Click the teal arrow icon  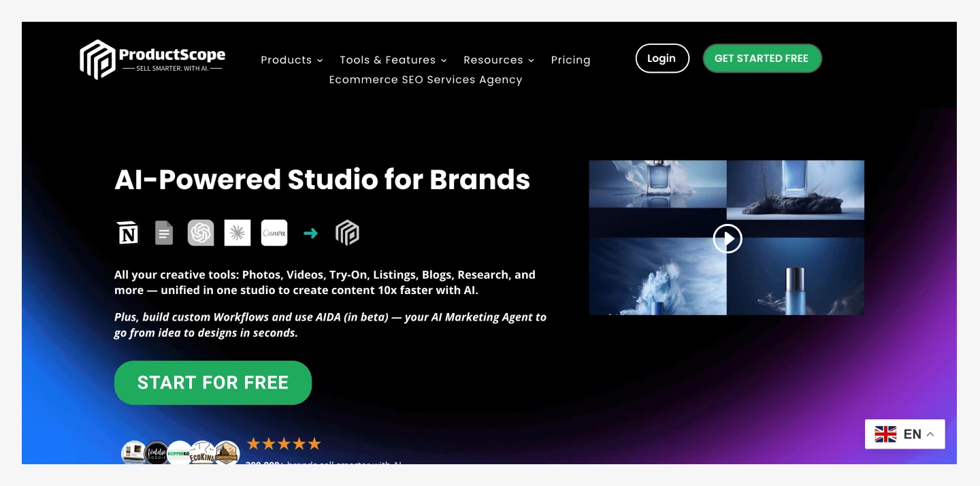310,233
